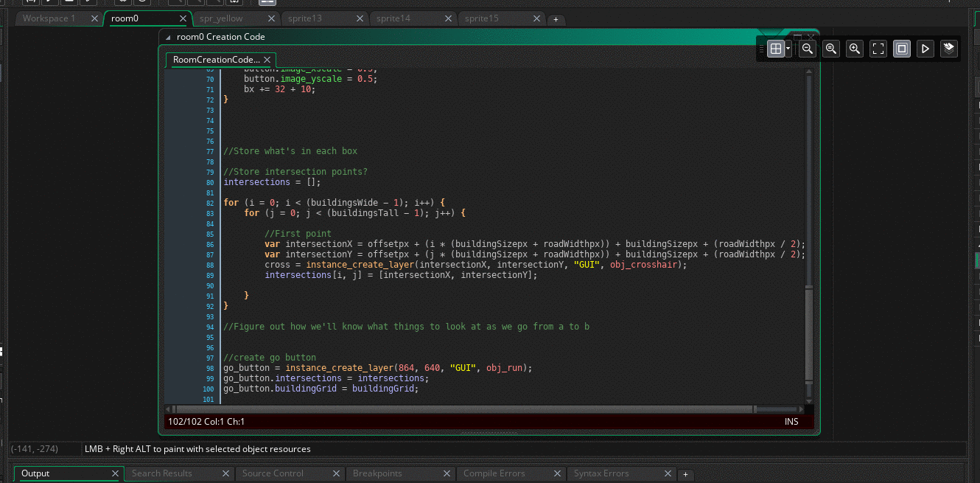Click the zoom out magnifier icon

808,49
